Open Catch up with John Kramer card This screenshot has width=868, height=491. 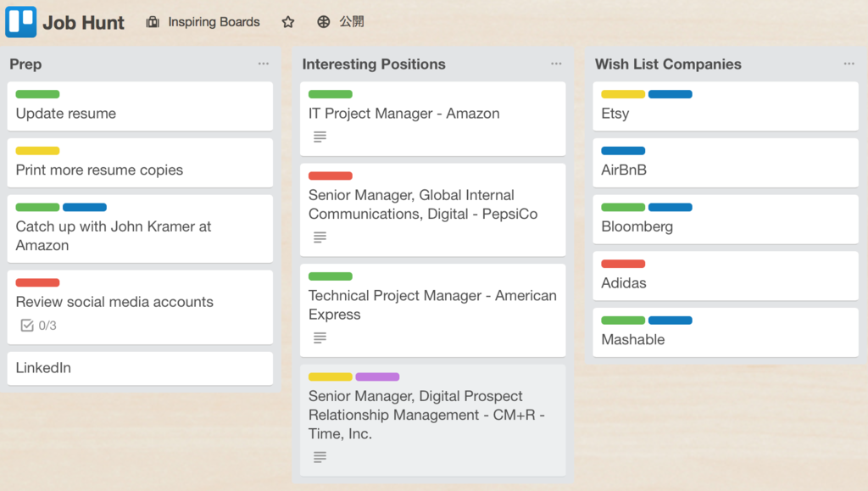pyautogui.click(x=140, y=229)
